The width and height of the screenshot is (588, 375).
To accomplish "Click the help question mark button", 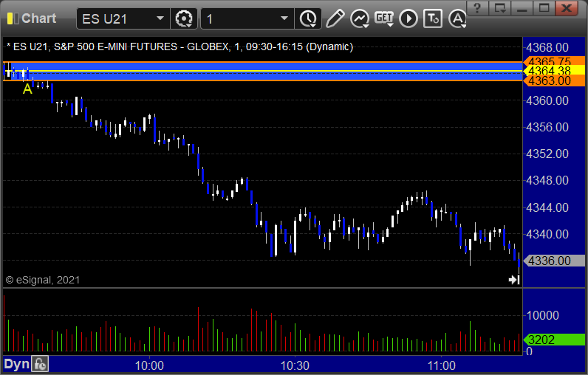I will point(477,8).
